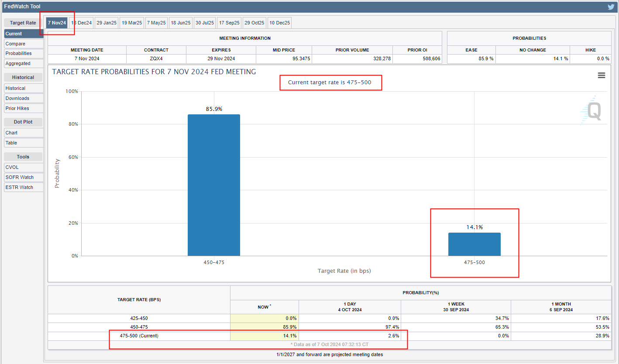Image resolution: width=619 pixels, height=364 pixels.
Task: Click the 1 DAY 4 OCT 2024 header
Action: 350,307
